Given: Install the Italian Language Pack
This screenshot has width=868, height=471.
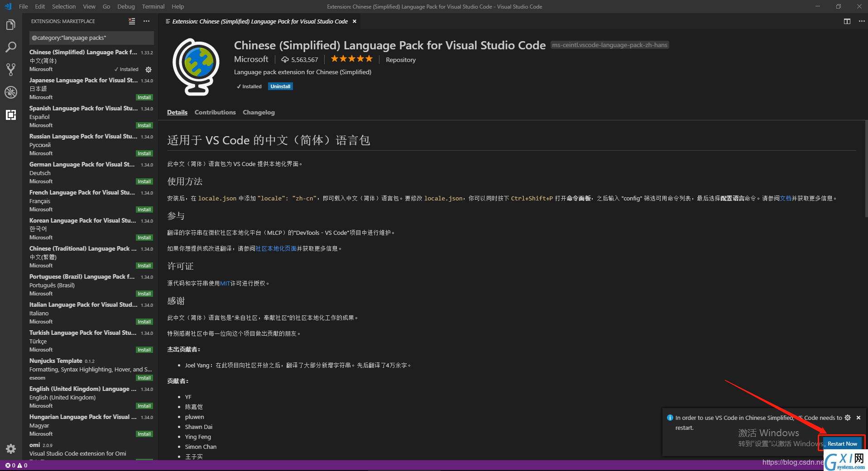Looking at the screenshot, I should pyautogui.click(x=144, y=322).
